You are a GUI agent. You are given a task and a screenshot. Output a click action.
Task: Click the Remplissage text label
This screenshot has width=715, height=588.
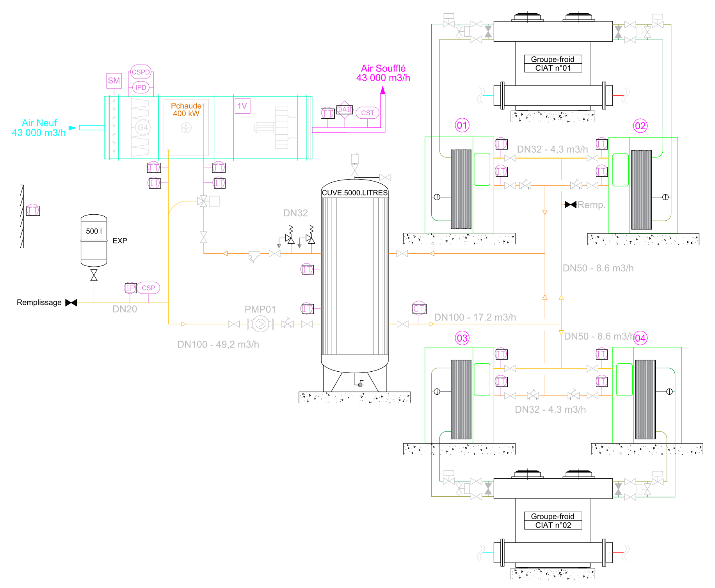pyautogui.click(x=39, y=303)
